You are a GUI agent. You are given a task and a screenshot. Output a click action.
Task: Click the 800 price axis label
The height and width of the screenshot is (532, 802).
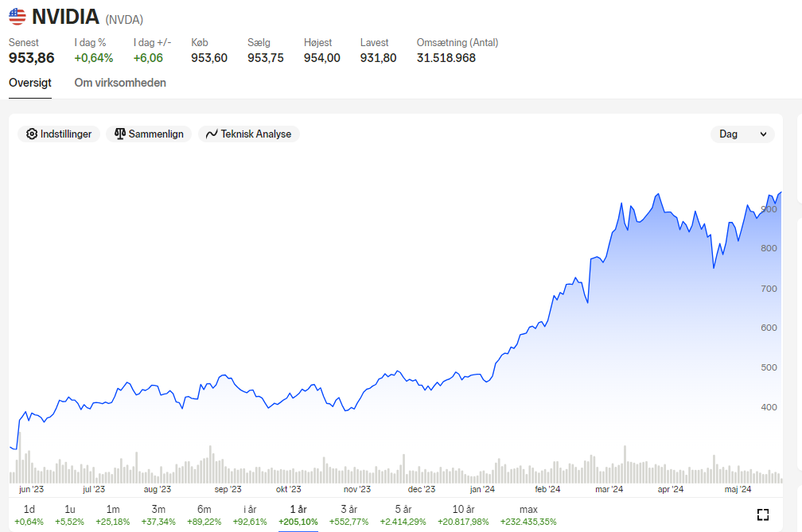click(769, 248)
